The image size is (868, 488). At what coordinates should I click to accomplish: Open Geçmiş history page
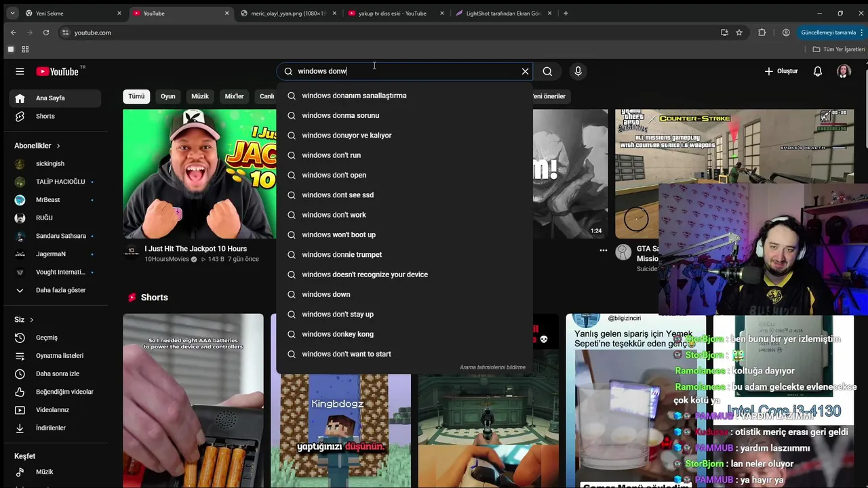56,338
